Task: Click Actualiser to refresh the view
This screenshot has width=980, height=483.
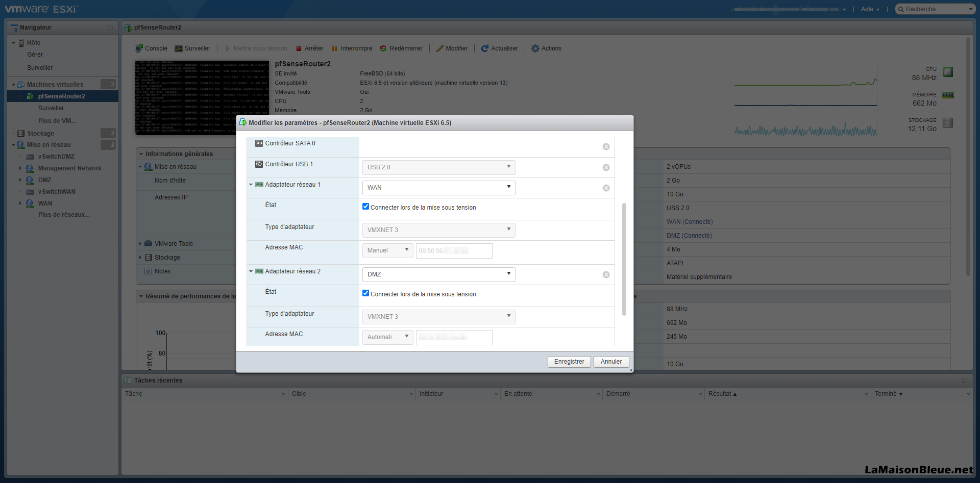Action: (x=499, y=48)
